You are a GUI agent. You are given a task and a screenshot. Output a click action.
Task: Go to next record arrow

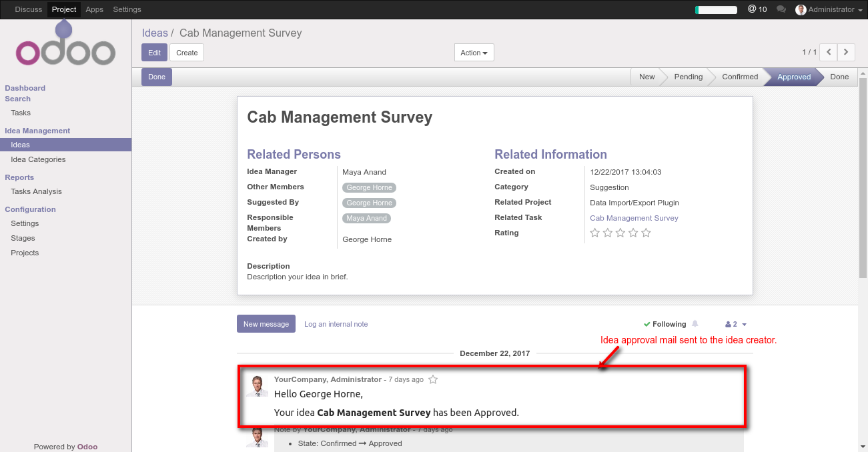[846, 52]
